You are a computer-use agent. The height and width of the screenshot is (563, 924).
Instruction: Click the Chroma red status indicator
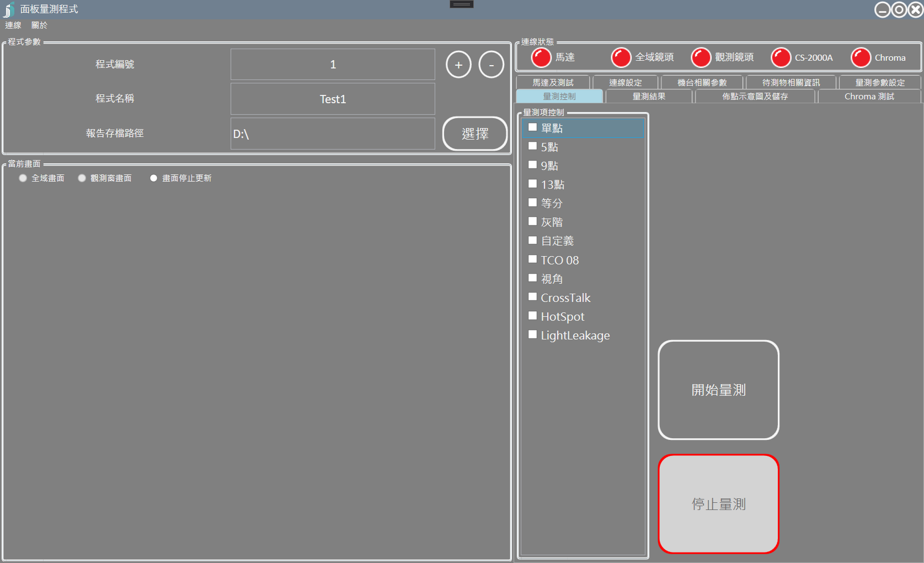[x=861, y=57]
